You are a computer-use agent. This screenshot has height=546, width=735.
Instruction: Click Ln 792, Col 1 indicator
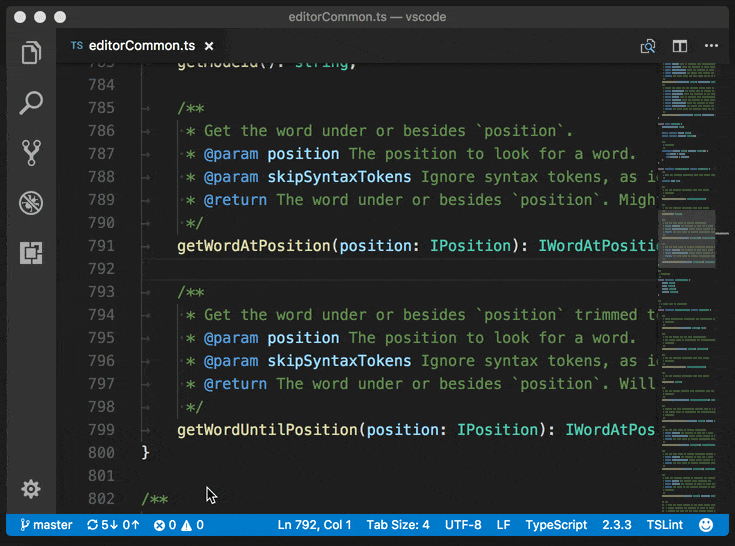pyautogui.click(x=314, y=525)
